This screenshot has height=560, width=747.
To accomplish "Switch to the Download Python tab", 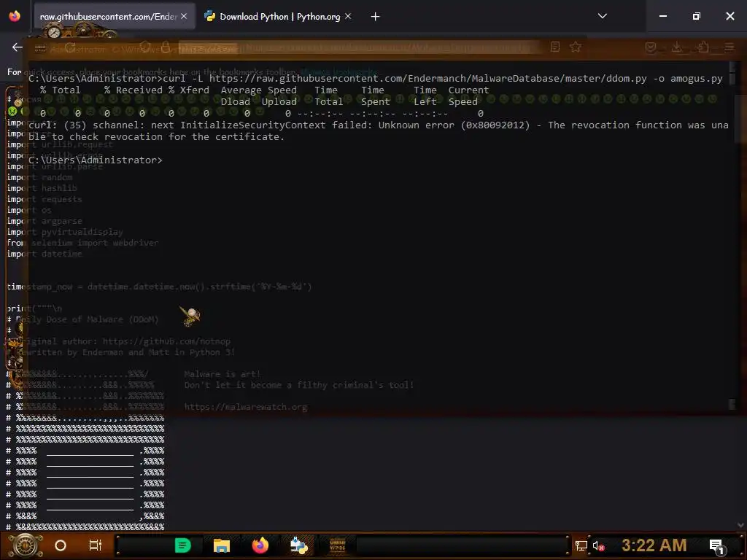I will [279, 17].
